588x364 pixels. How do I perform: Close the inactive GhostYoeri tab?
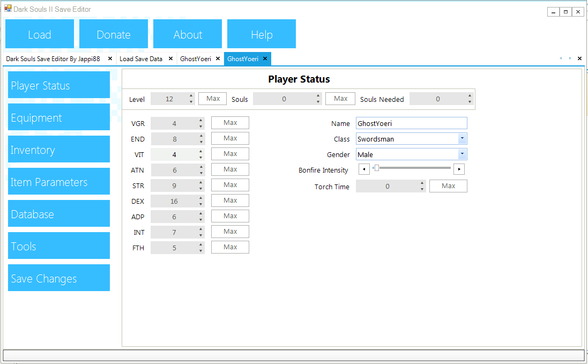point(218,58)
